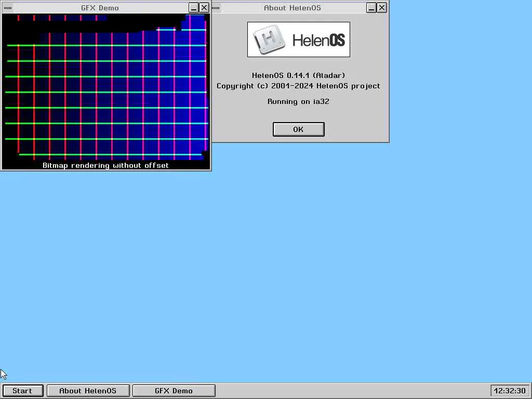The width and height of the screenshot is (532, 399).
Task: Click the HelenOS logo image
Action: tap(299, 39)
